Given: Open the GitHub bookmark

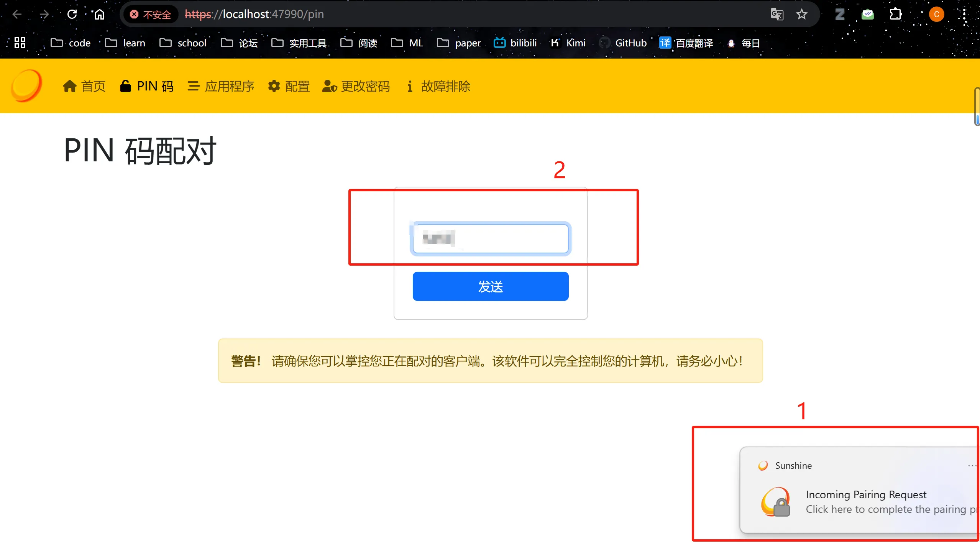Looking at the screenshot, I should click(x=623, y=43).
